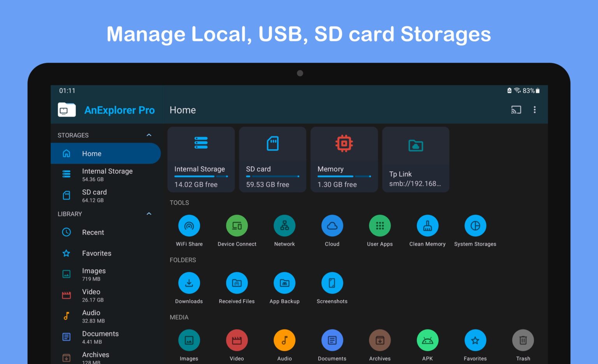This screenshot has width=598, height=364.
Task: Connect to Tp Link SMB share
Action: (415, 160)
